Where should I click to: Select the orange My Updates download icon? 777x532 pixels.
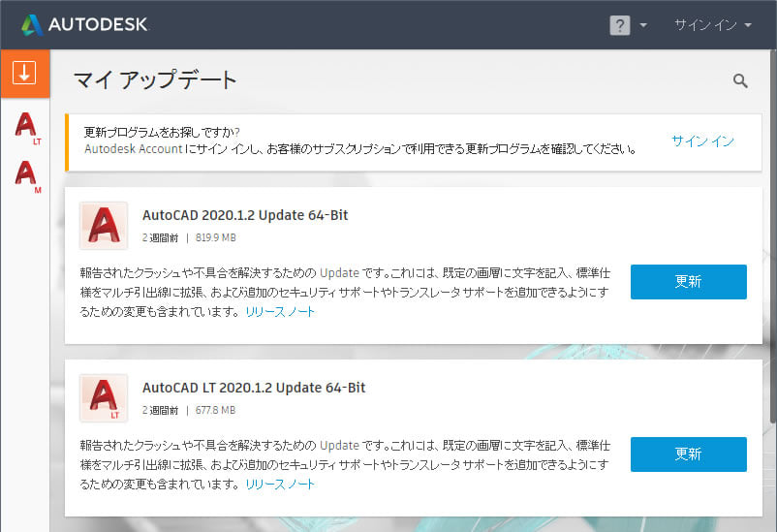(x=25, y=73)
